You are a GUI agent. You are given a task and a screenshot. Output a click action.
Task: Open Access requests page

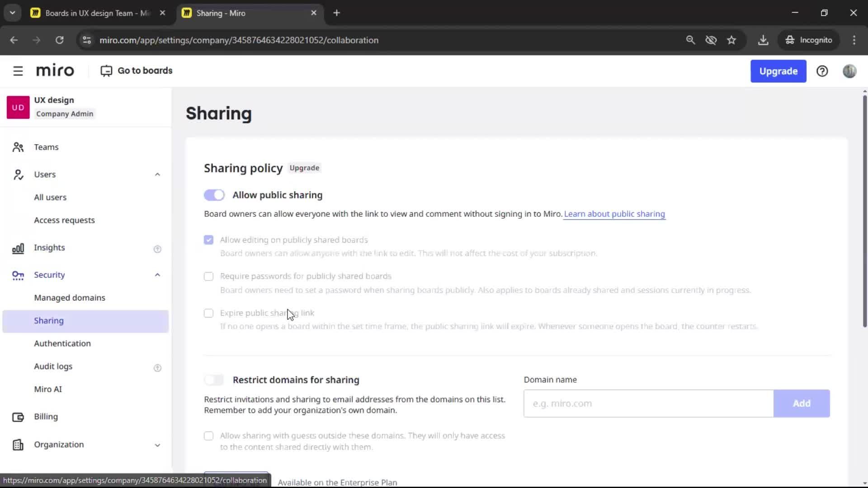click(64, 221)
